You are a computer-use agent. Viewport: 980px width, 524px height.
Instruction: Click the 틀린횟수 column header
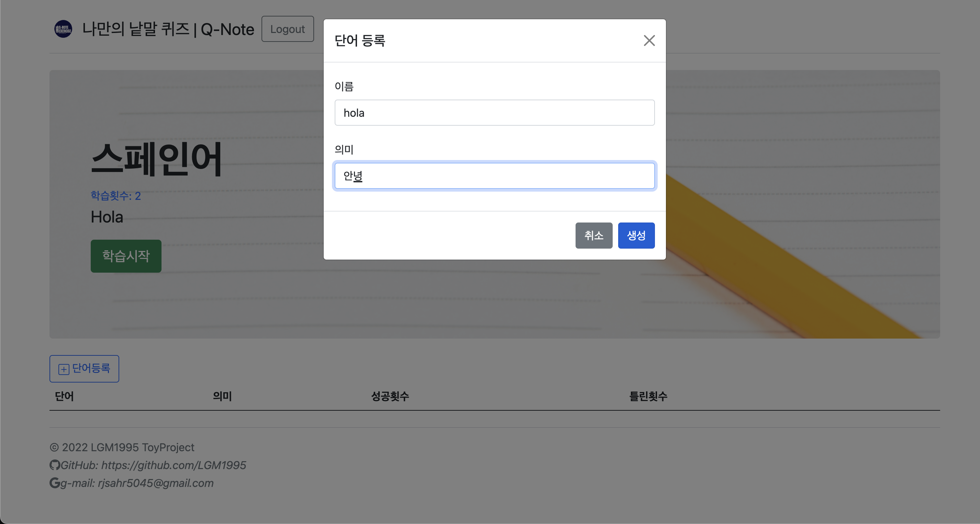[648, 396]
